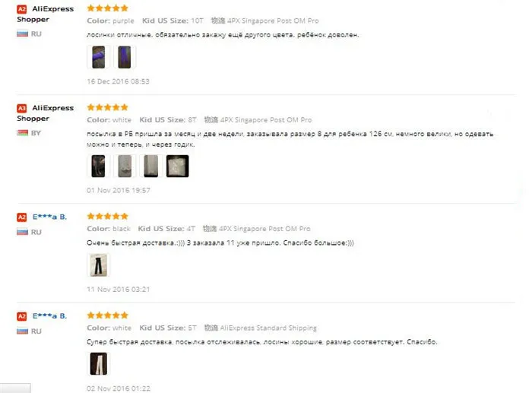This screenshot has height=393, width=532.
Task: Open white leggings photo in 5T review
Action: coord(98,364)
